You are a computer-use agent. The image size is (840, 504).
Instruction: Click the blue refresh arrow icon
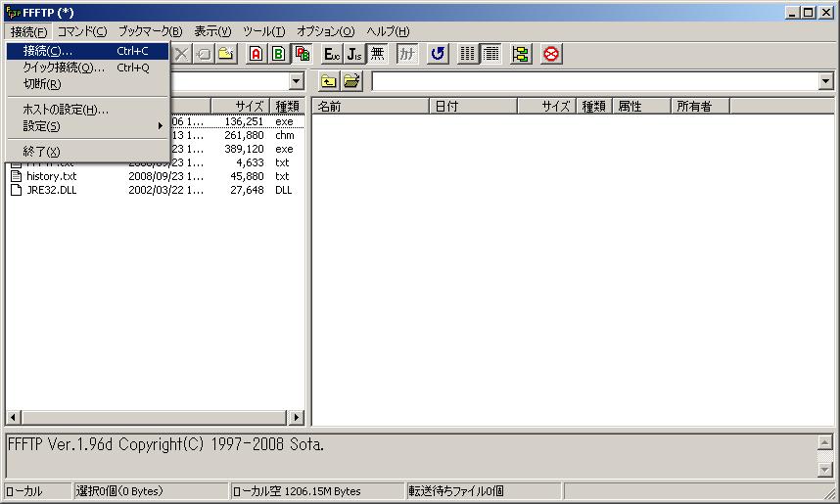[438, 54]
